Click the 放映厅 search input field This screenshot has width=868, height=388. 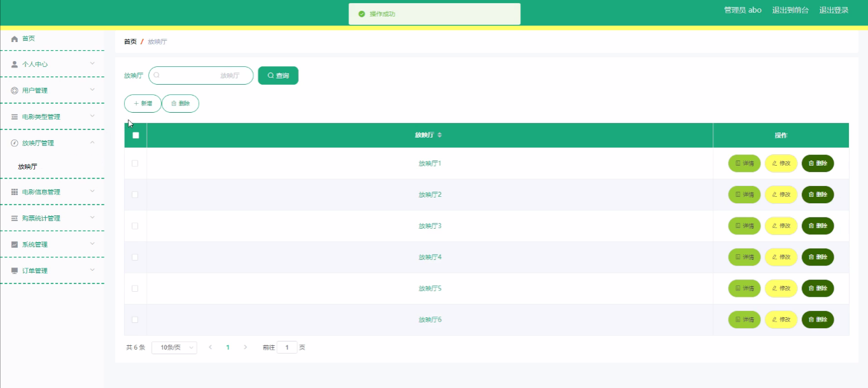click(x=201, y=75)
